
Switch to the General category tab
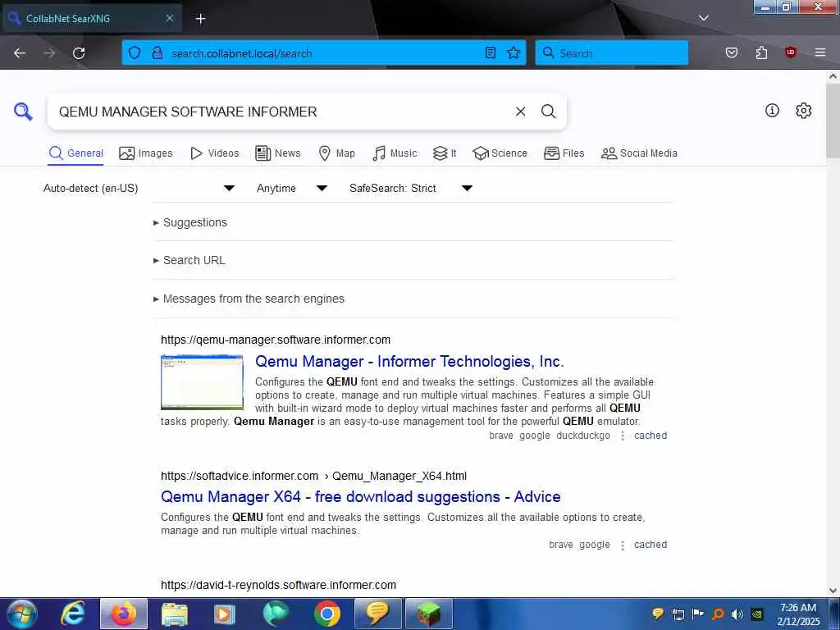coord(75,153)
